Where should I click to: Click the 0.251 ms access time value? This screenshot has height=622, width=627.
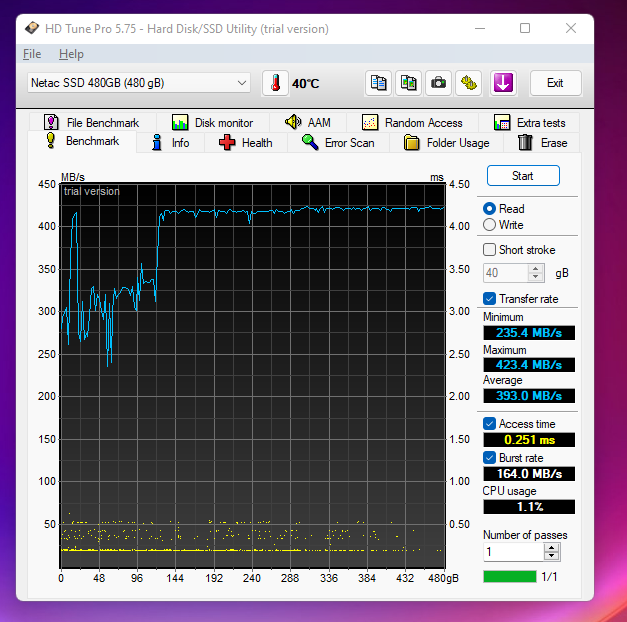pos(529,440)
